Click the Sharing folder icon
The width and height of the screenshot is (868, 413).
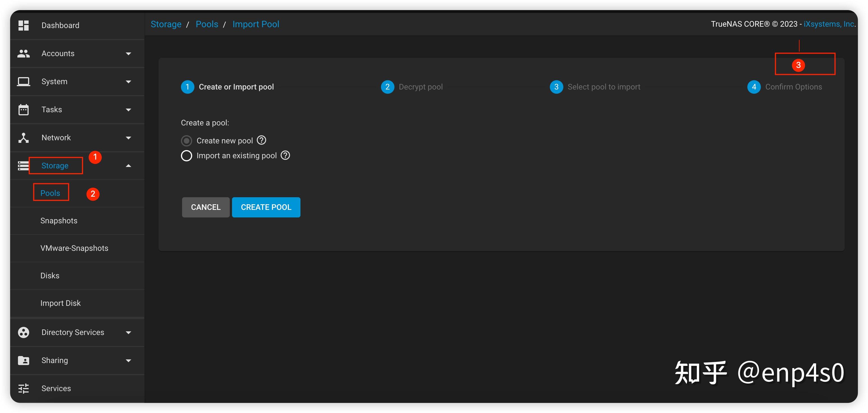(23, 360)
